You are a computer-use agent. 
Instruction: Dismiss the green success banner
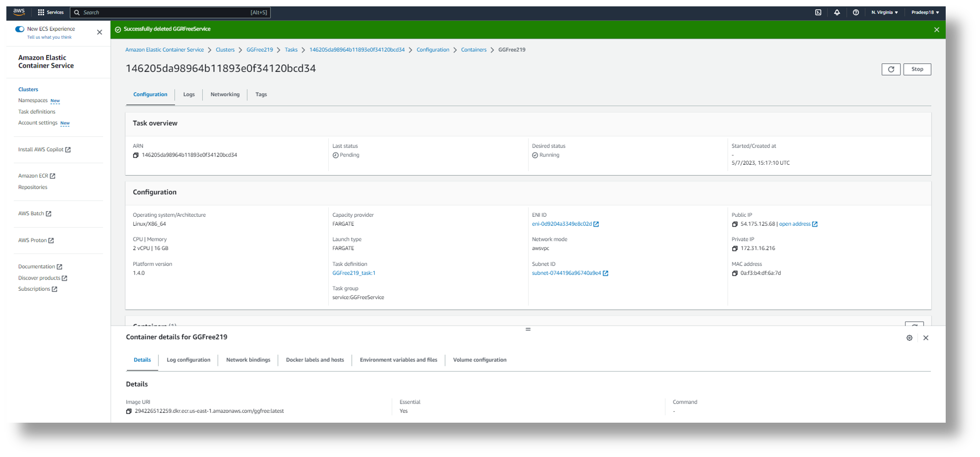coord(936,30)
